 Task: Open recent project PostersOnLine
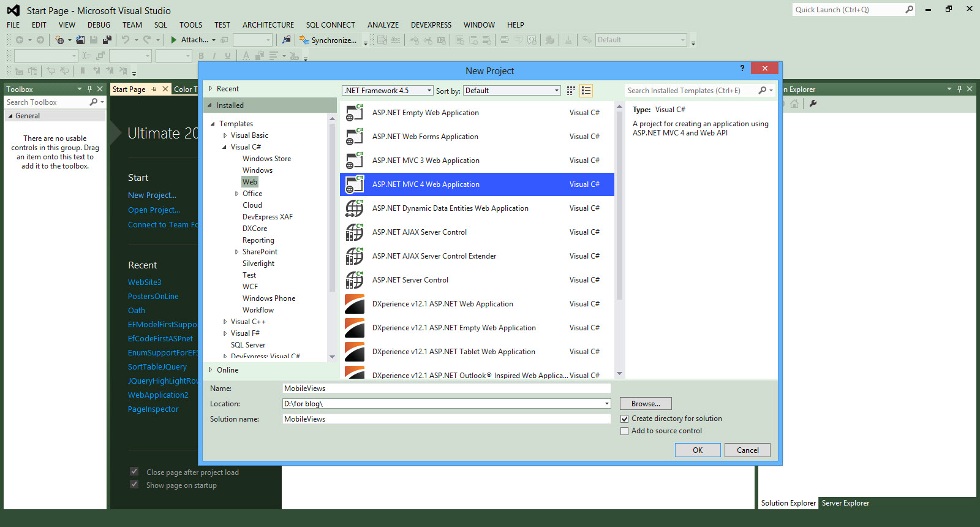coord(153,297)
